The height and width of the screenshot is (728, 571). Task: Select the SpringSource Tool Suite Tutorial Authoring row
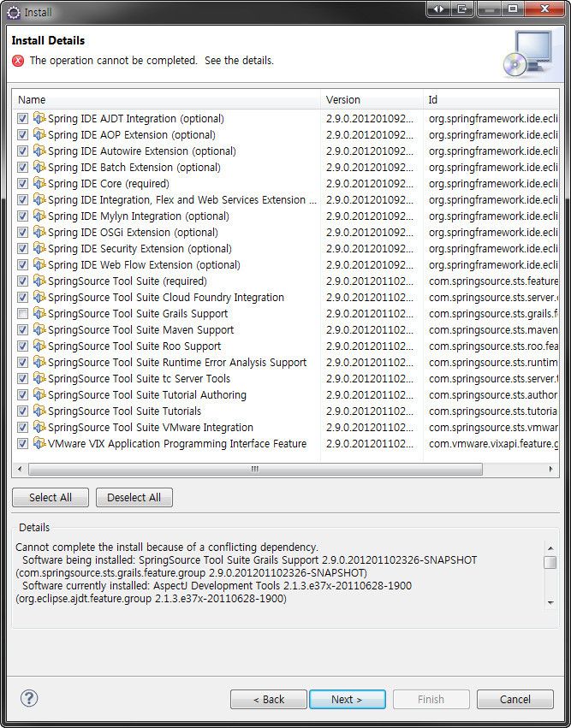(286, 394)
